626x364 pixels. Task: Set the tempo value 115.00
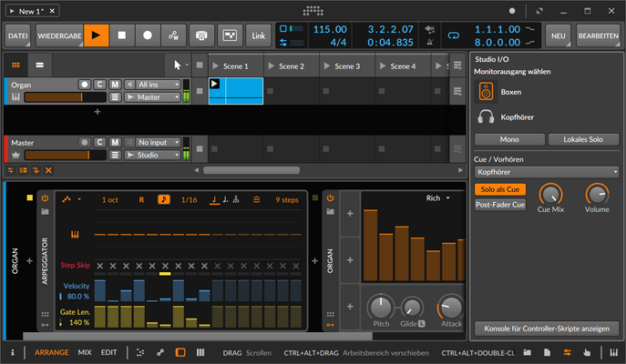[x=330, y=29]
